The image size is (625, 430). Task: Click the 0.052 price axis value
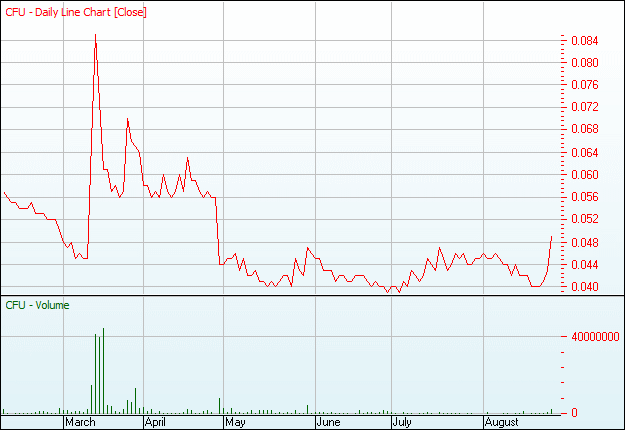[585, 219]
